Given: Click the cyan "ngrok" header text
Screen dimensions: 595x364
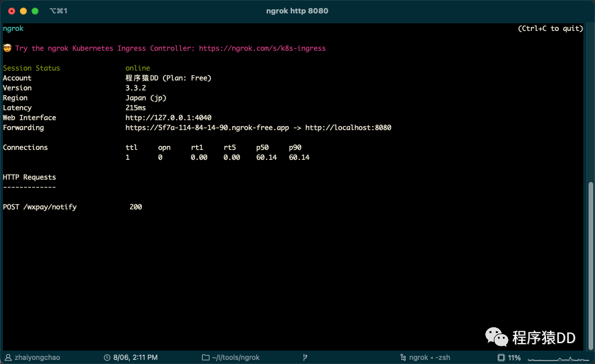Looking at the screenshot, I should (x=13, y=29).
